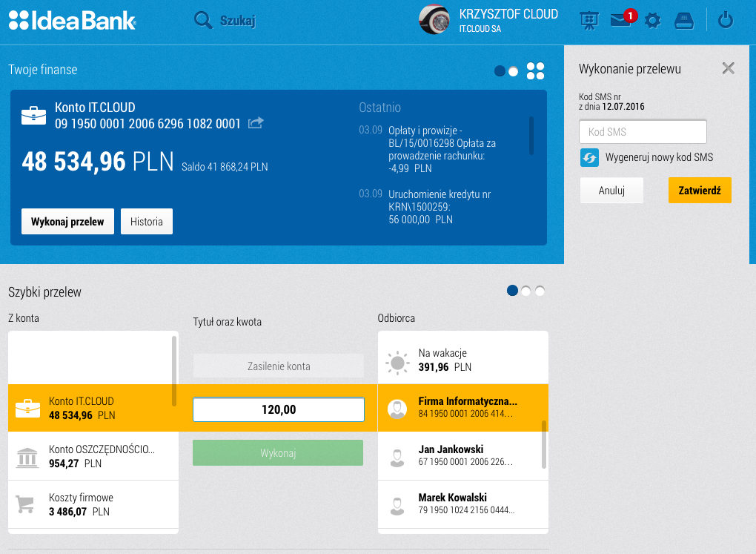Click the Zasilenie konta title field
Screen dimensions: 756x554
pos(279,366)
